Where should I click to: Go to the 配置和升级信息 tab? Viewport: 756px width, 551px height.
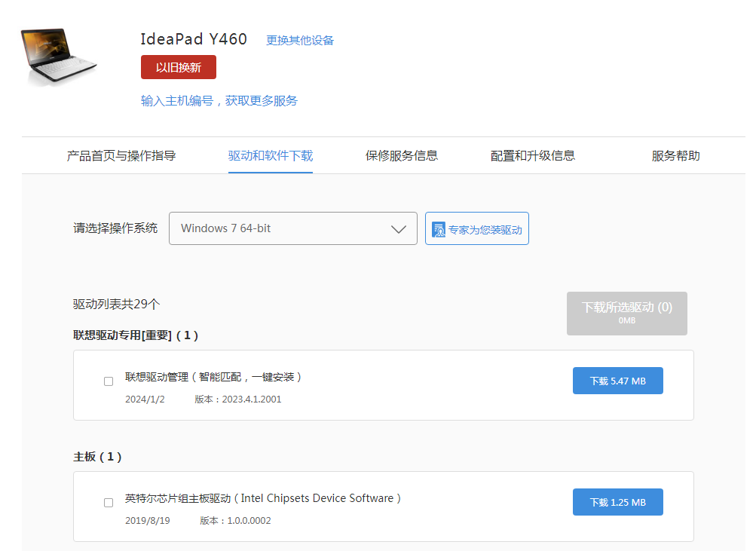point(533,156)
